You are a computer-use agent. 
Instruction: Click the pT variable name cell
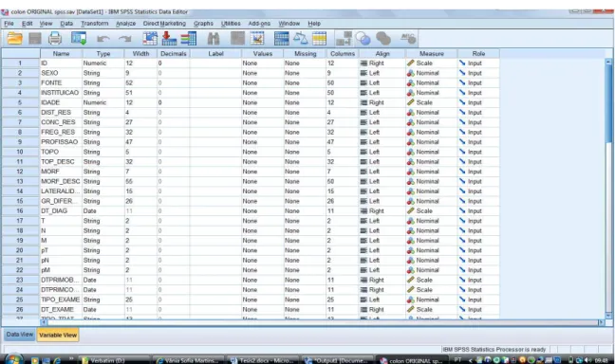[x=61, y=250]
